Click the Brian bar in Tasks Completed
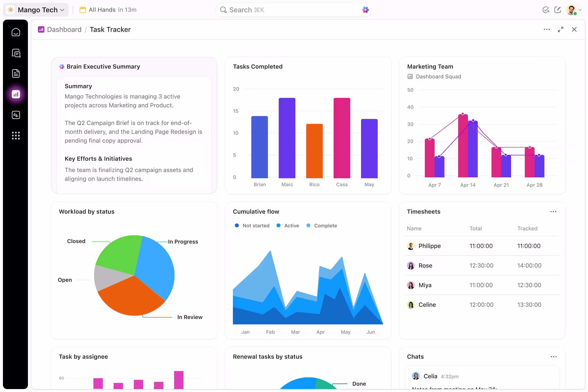This screenshot has height=392, width=588. [x=259, y=147]
